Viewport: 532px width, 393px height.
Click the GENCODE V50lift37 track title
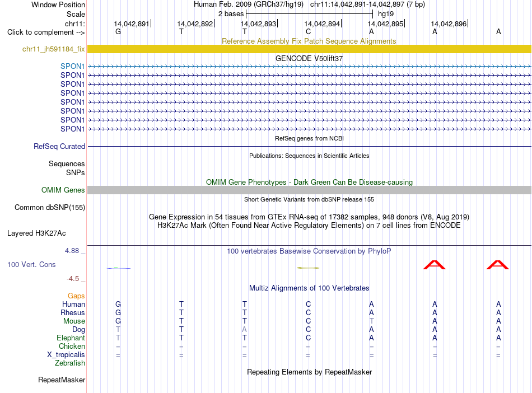pyautogui.click(x=309, y=58)
